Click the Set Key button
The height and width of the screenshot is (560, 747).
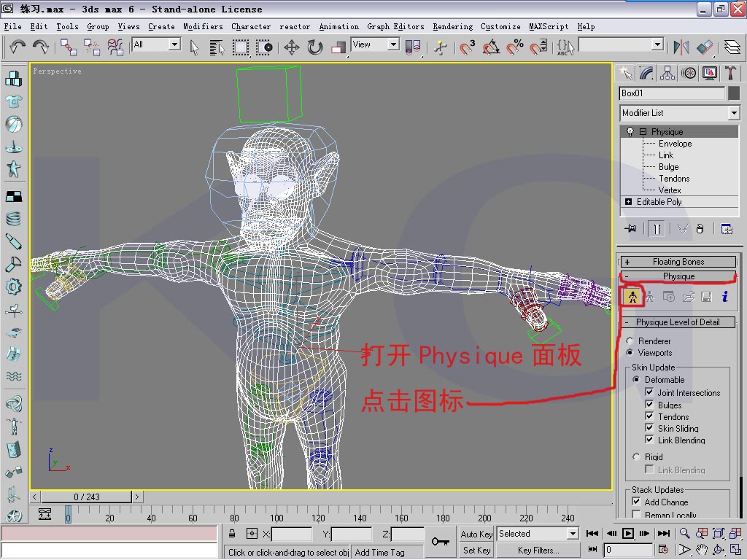tap(476, 550)
